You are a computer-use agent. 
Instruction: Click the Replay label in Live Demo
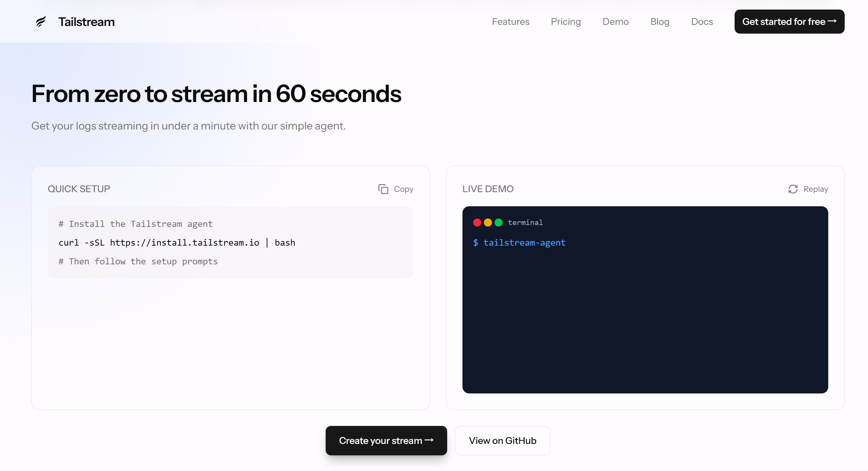[816, 189]
